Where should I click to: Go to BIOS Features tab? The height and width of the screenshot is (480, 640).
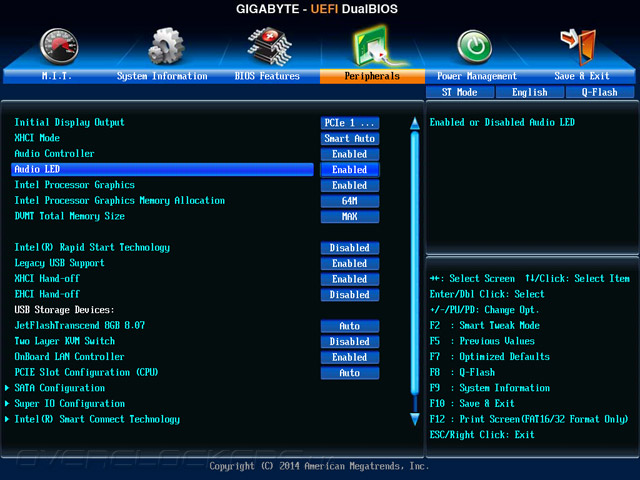pos(267,76)
